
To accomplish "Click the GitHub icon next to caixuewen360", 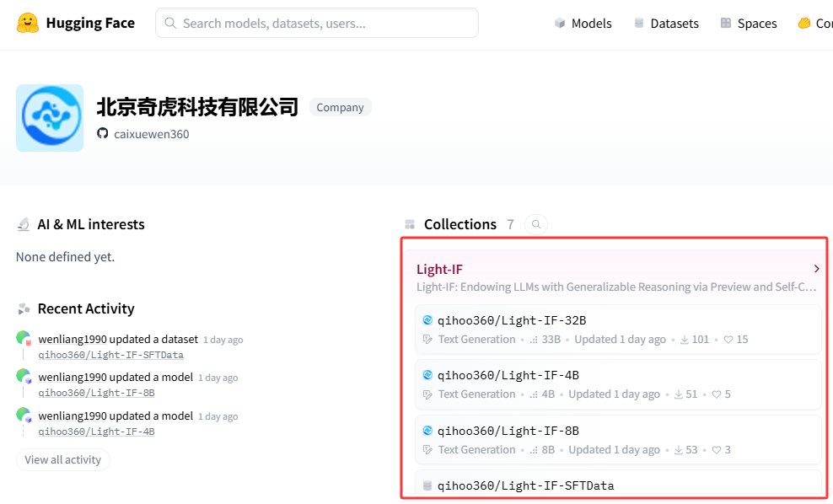I will (103, 133).
